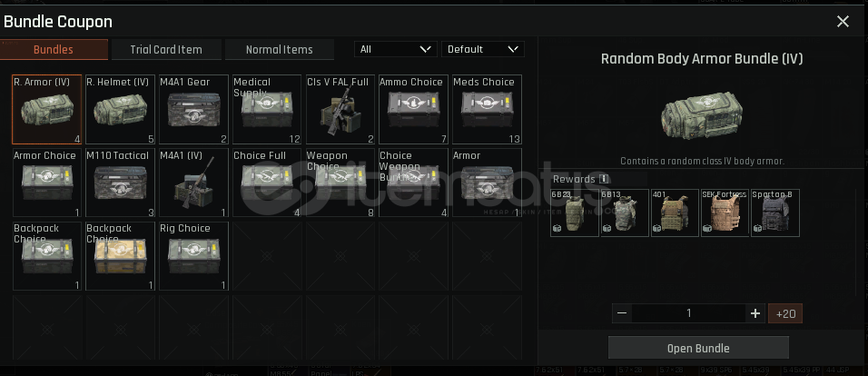Select the M110 Tactical bundle

[x=120, y=183]
